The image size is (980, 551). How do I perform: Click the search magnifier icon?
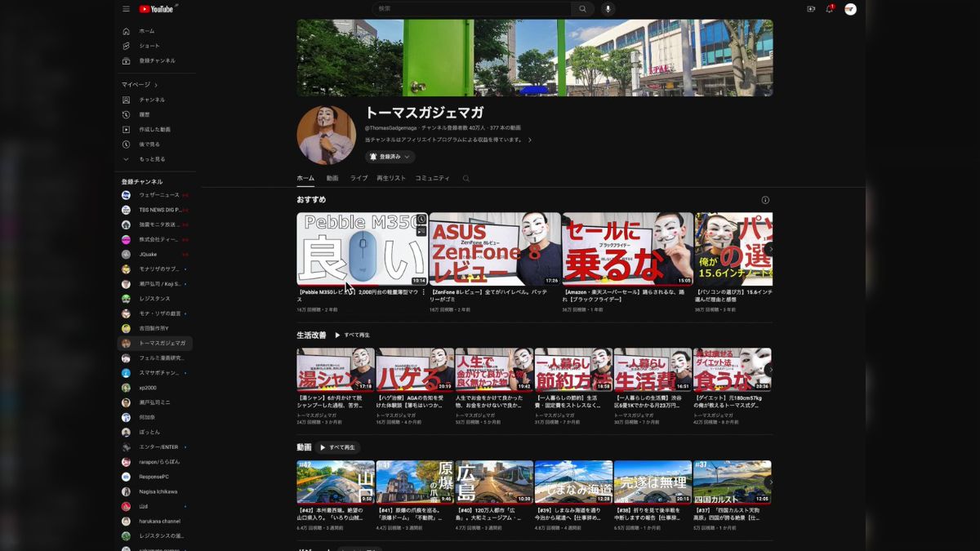(x=582, y=9)
